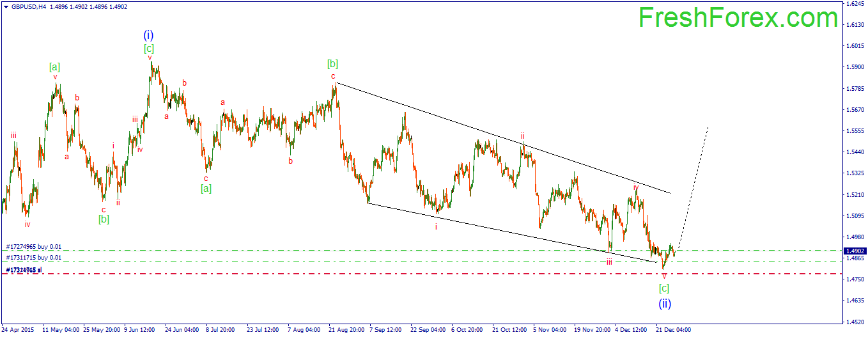Select the blue (i) wave label

[148, 35]
